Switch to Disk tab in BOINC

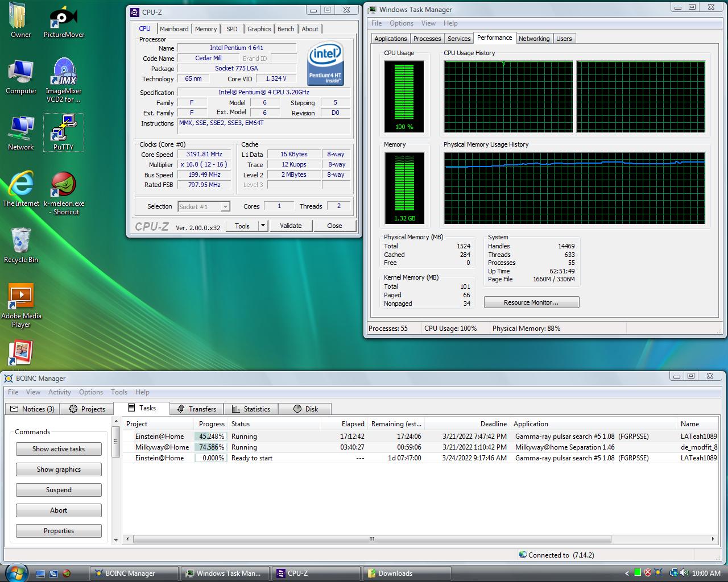coord(305,409)
